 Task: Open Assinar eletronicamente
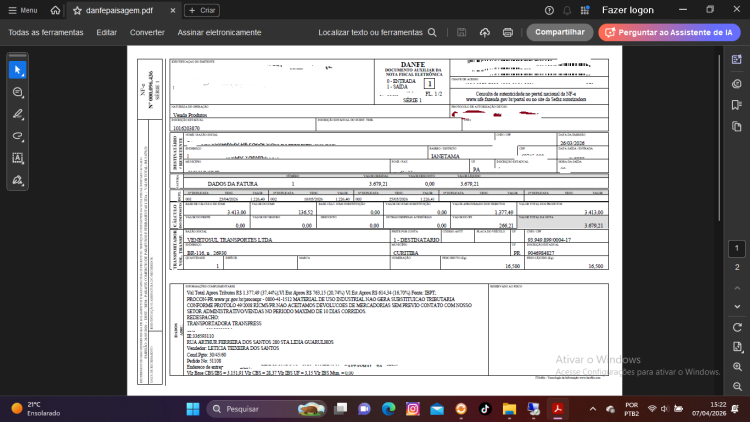(x=220, y=33)
